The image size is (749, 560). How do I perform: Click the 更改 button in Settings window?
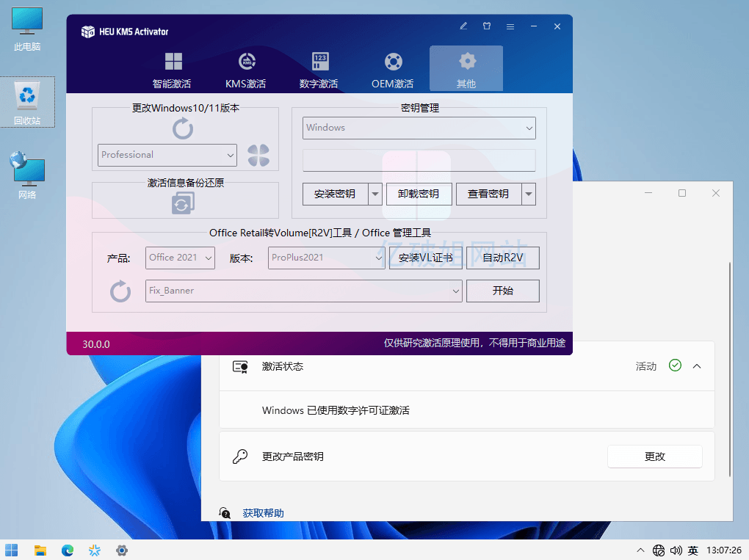click(x=655, y=457)
